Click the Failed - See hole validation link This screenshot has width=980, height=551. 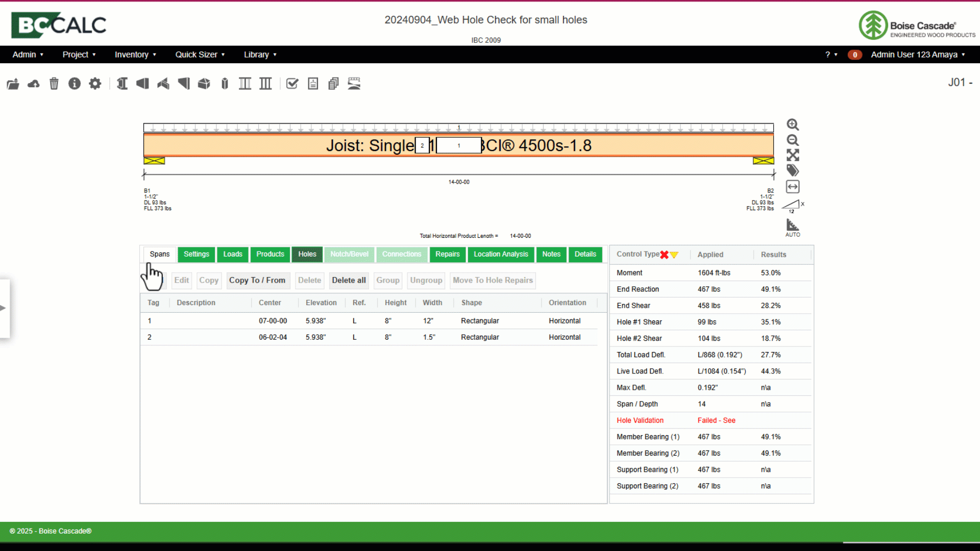tap(717, 420)
